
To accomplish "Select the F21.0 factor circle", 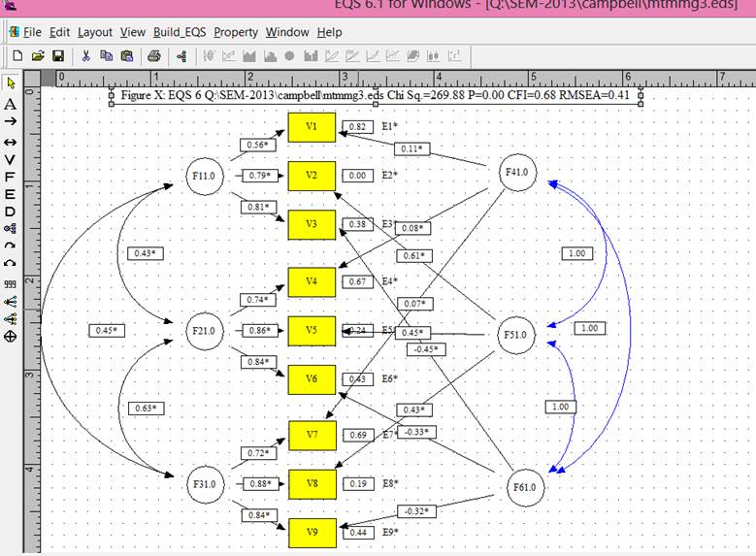I will (x=205, y=331).
